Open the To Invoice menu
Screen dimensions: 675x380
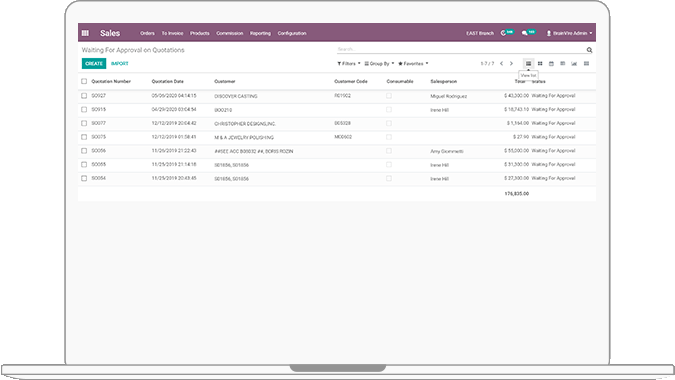172,33
